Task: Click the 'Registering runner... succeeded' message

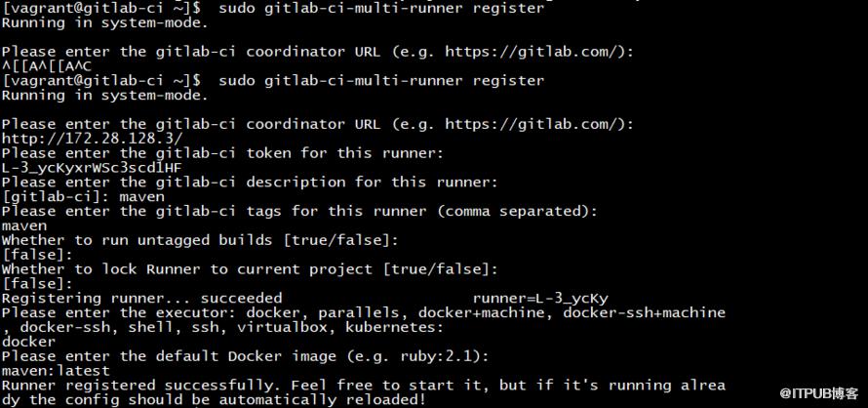Action: coord(141,299)
